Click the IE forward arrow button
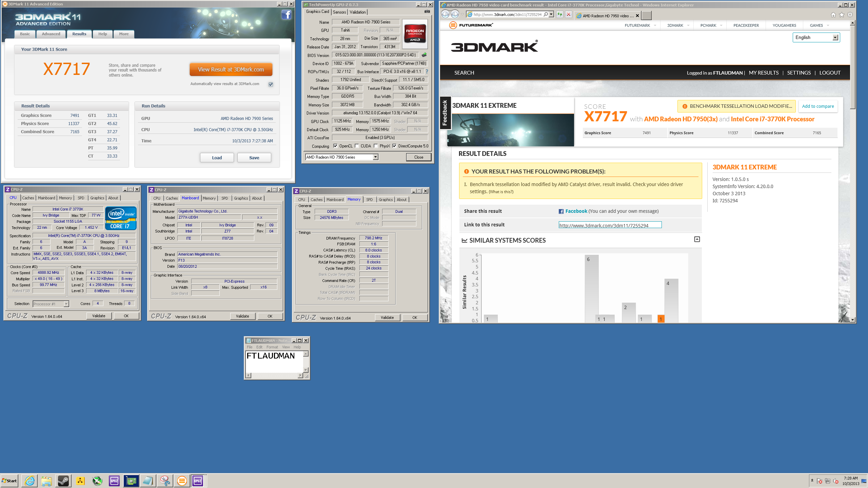This screenshot has width=868, height=488. pyautogui.click(x=455, y=14)
